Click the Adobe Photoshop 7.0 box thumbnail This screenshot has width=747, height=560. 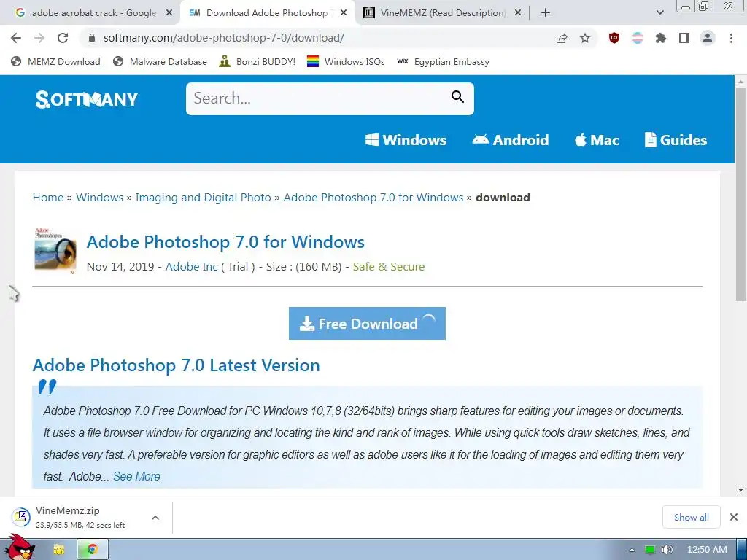pos(55,251)
